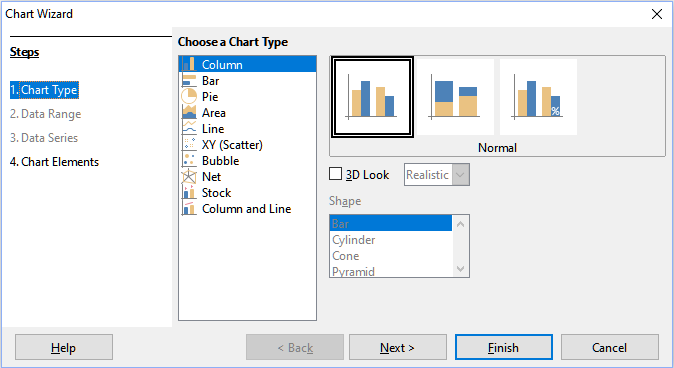Screen dimensions: 674x368
Task: Pick the Area chart icon
Action: (x=189, y=112)
